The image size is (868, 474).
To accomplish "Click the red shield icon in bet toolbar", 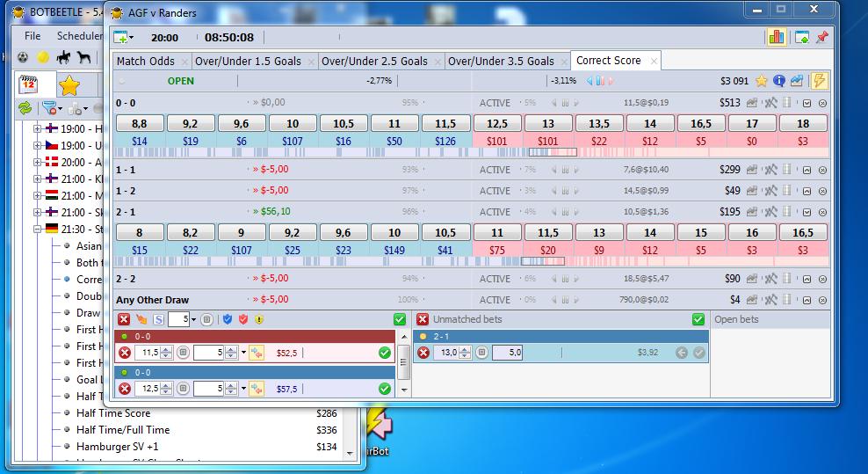I will click(243, 319).
